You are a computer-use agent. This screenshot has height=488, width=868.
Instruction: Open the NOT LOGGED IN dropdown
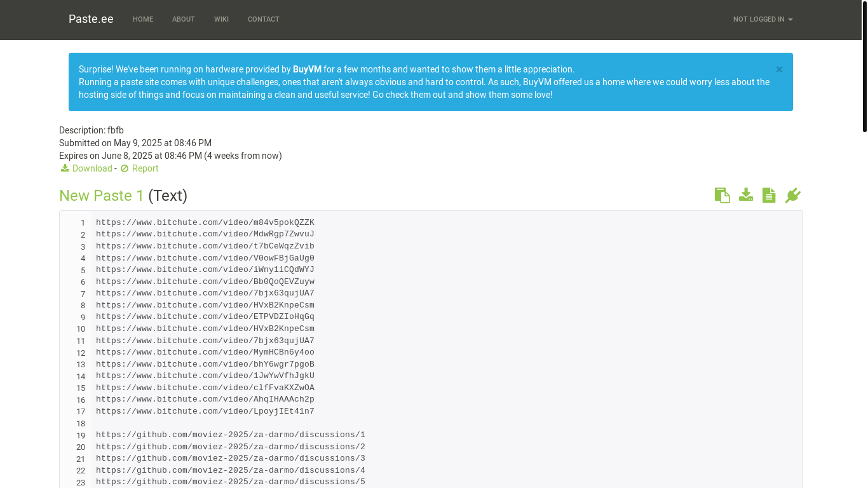click(x=763, y=20)
